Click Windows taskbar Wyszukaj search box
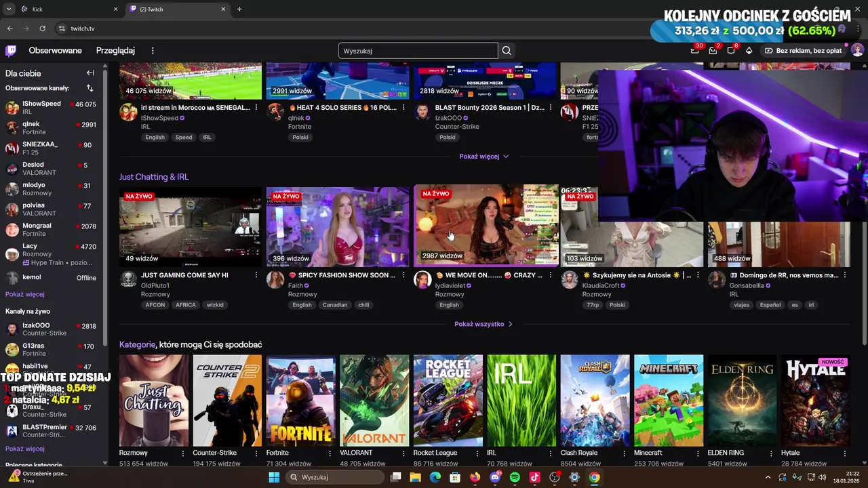868x488 pixels. tap(335, 477)
